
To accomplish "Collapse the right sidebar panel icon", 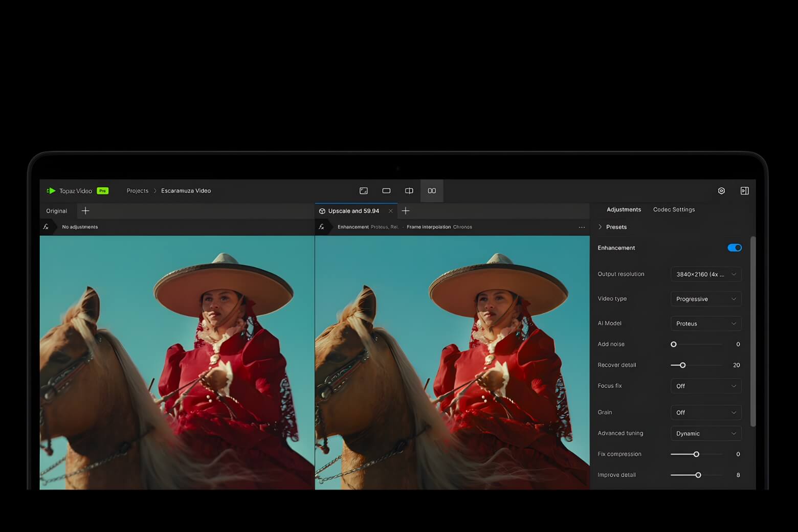I will click(744, 191).
